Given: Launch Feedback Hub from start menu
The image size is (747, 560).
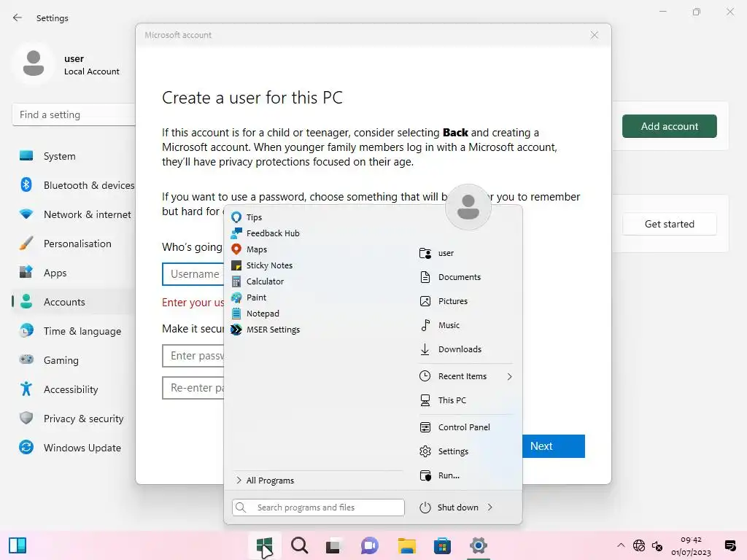Looking at the screenshot, I should coord(265,233).
